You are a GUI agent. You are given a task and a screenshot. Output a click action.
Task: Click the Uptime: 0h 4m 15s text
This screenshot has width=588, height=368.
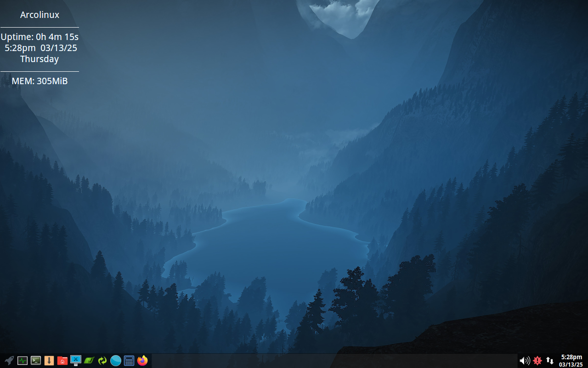click(40, 37)
